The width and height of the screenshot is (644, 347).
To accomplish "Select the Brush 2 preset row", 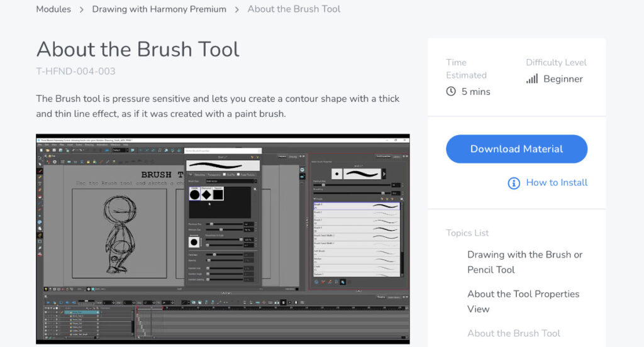I will [357, 214].
